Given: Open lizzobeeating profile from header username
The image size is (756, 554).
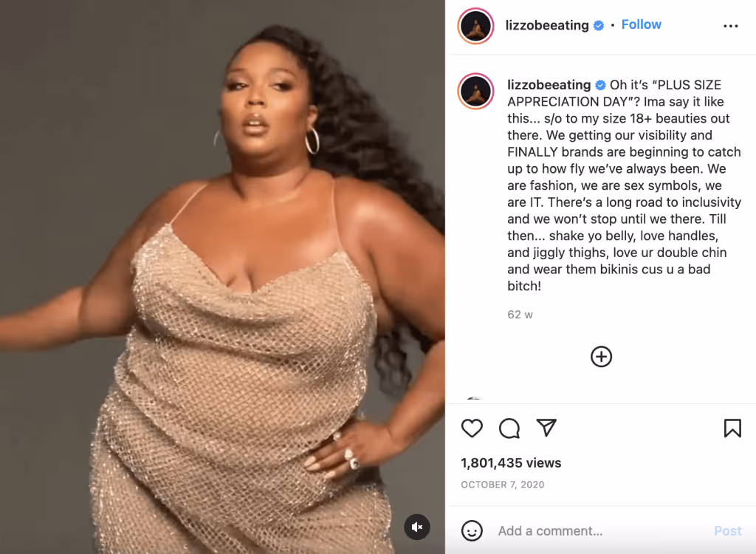Looking at the screenshot, I should point(547,25).
